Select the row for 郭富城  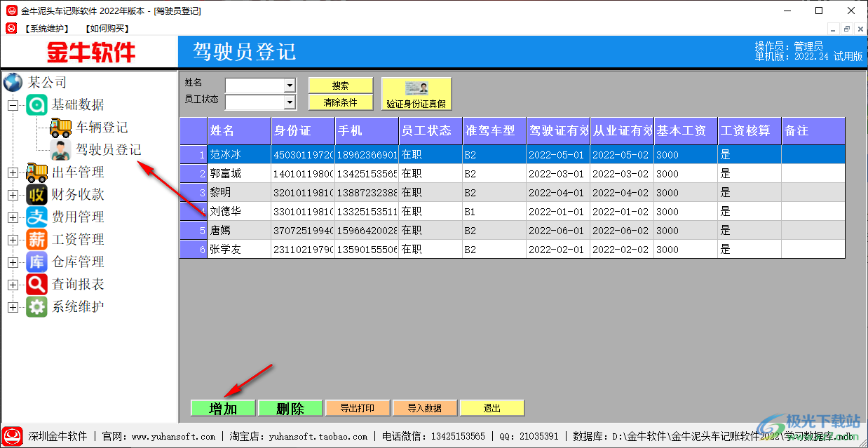513,173
